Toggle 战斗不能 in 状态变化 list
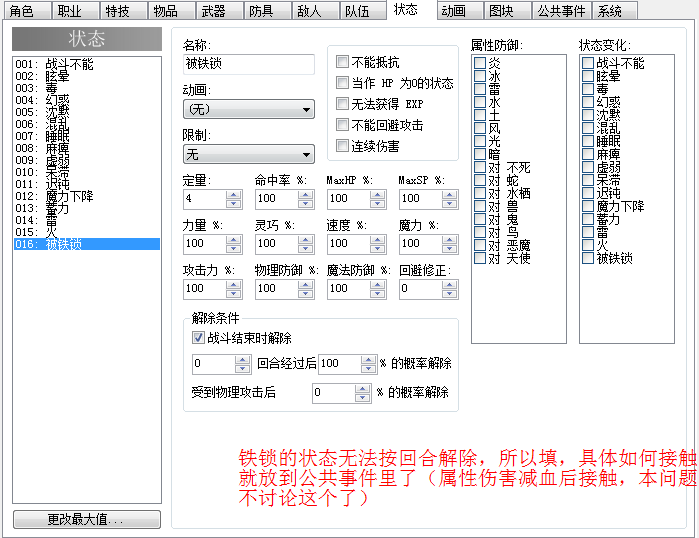 (x=588, y=63)
